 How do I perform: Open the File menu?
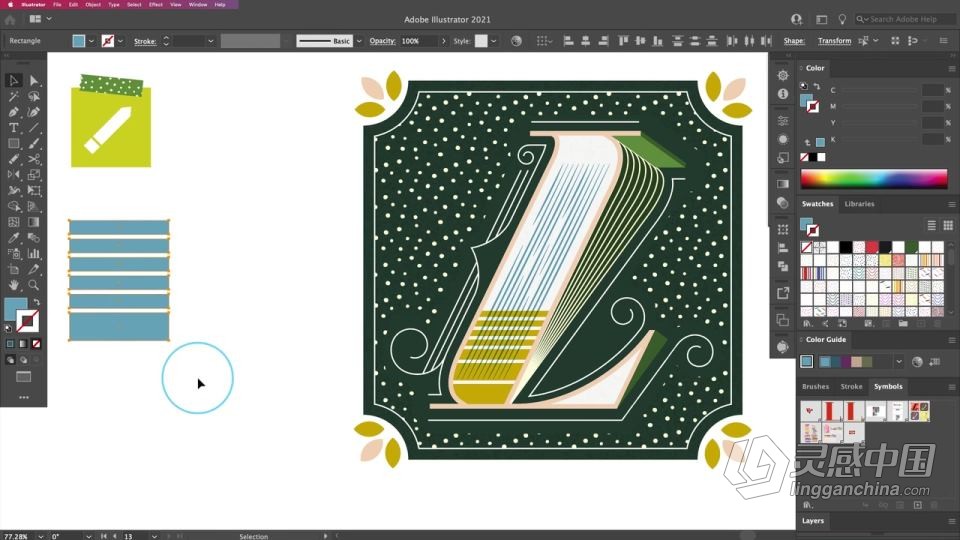57,4
